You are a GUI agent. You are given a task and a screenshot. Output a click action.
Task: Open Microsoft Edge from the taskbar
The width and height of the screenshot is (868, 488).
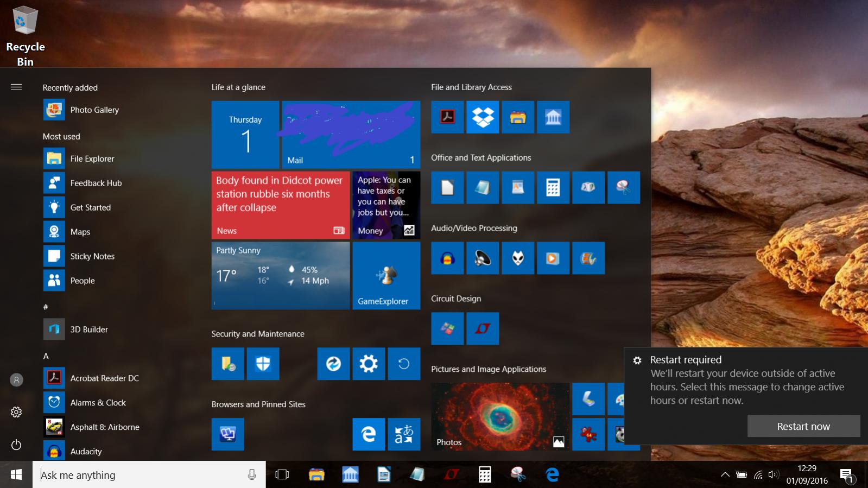coord(552,475)
